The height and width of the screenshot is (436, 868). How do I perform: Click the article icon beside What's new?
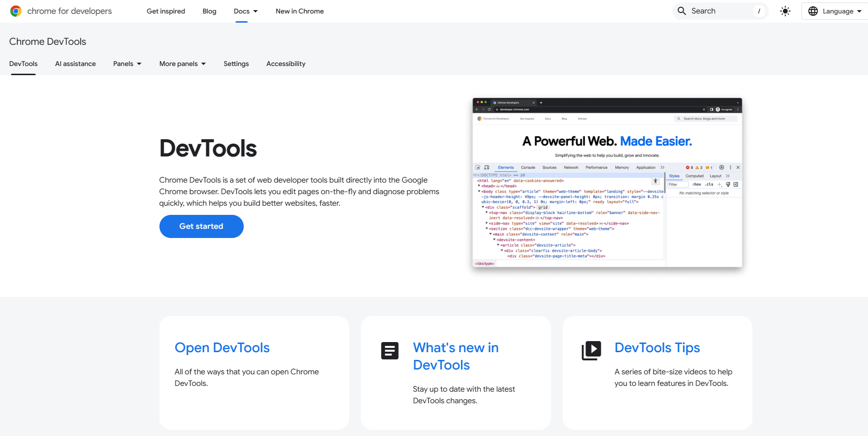click(x=390, y=351)
